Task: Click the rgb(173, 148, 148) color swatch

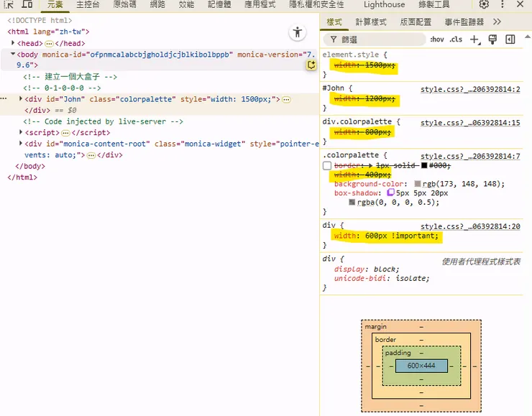Action: (x=418, y=184)
